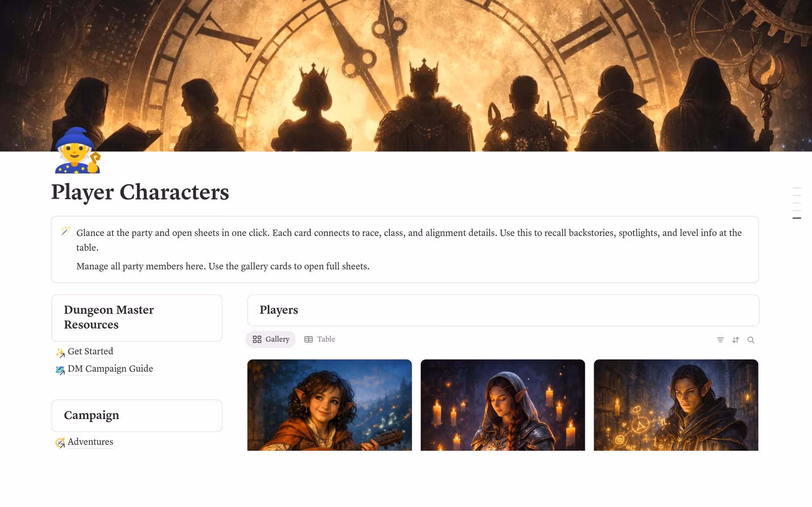Click the search magnifier icon
This screenshot has height=507, width=812.
pos(751,340)
